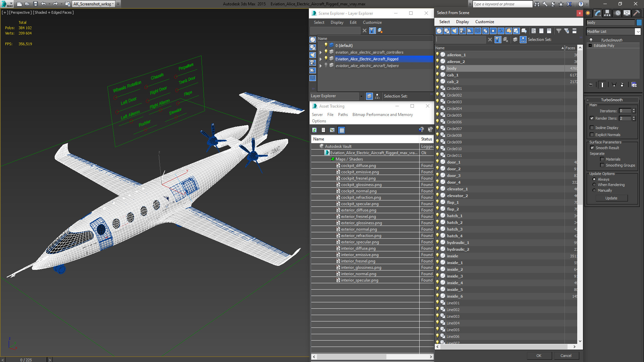Toggle TurboSmooth modifier bulb in stack
644x362 pixels.
point(591,40)
